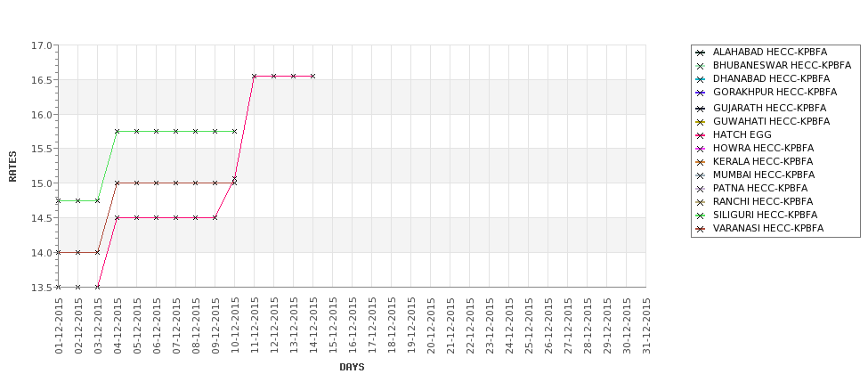Click the GORAKHPUR HECC-KPBFA legend marker
Image resolution: width=868 pixels, height=382 pixels.
point(701,93)
